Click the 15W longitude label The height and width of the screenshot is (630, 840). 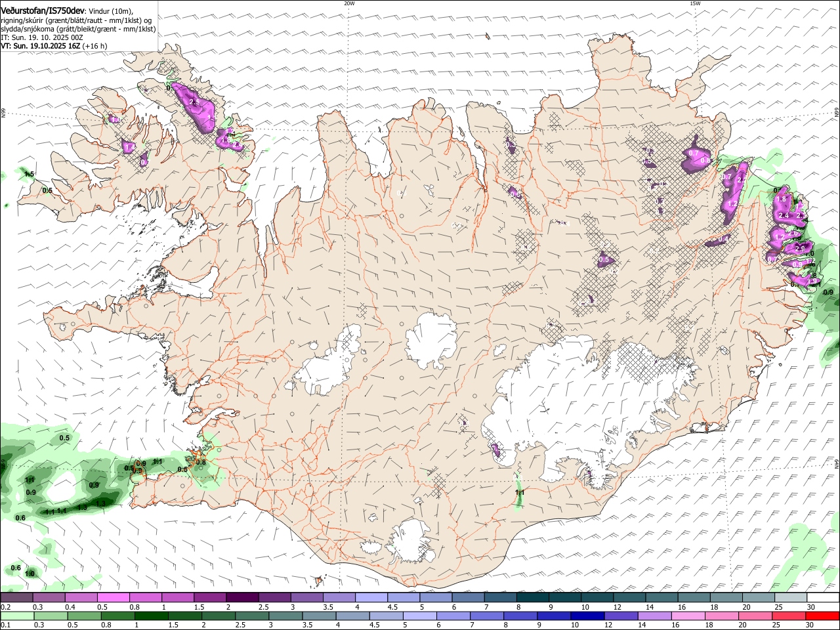pyautogui.click(x=695, y=3)
